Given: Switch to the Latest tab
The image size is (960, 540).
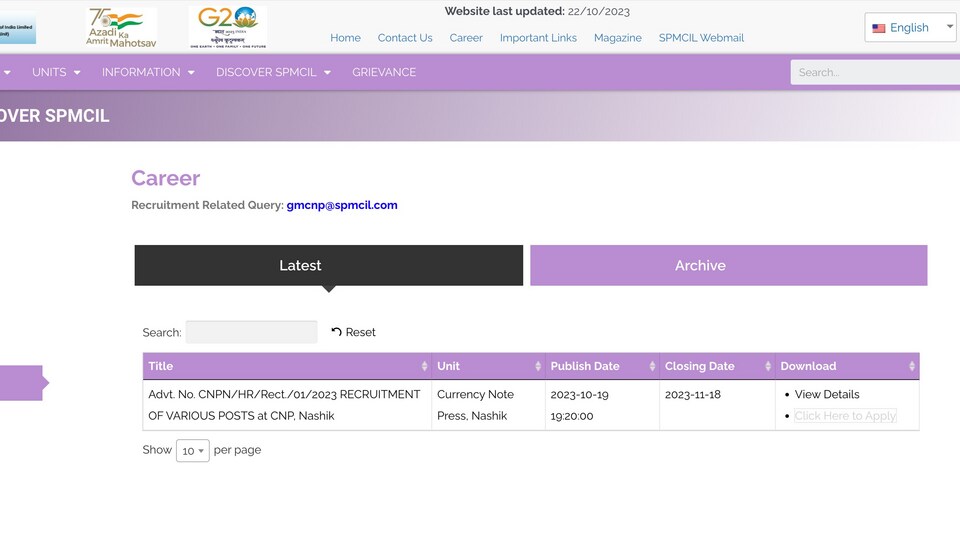Looking at the screenshot, I should point(329,265).
